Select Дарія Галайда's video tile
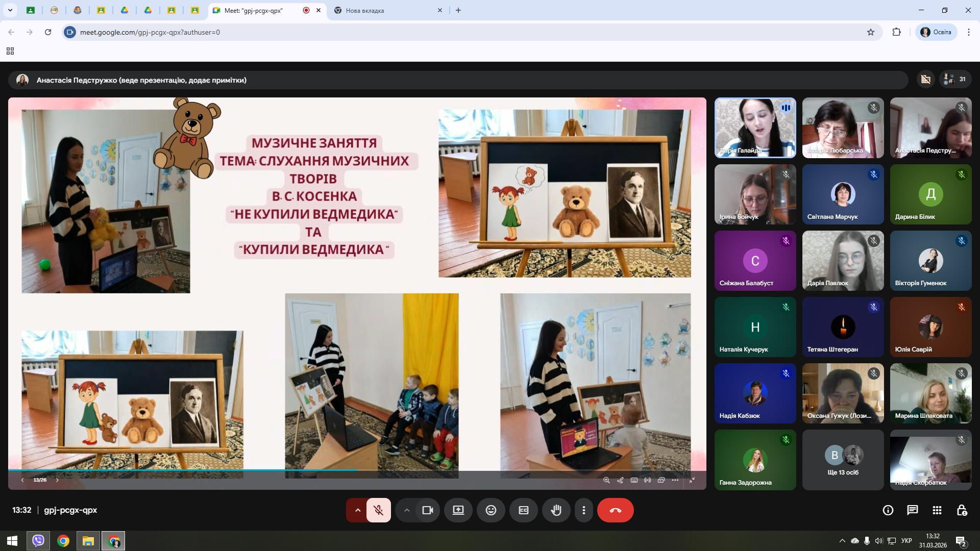 755,128
